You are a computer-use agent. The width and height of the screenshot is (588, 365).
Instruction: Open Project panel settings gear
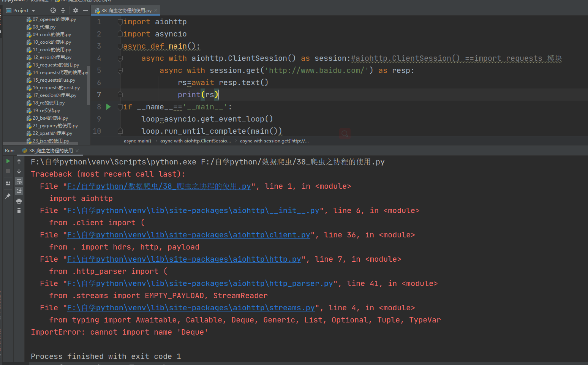(x=76, y=11)
